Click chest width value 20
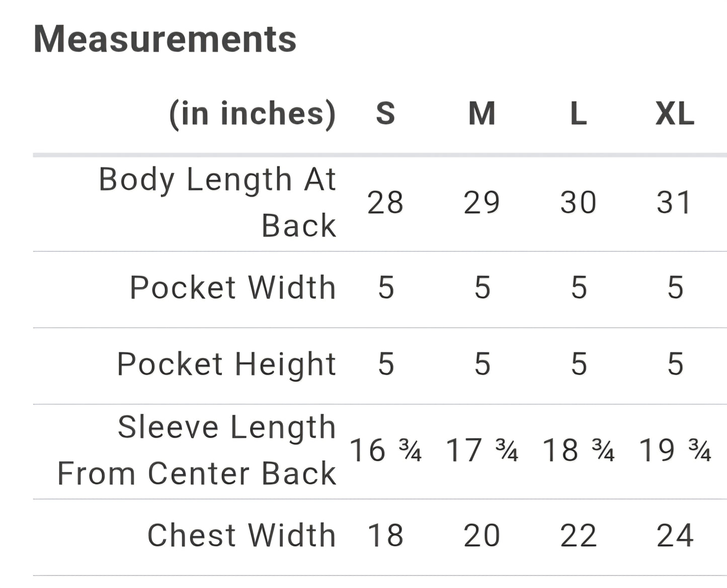 tap(482, 535)
